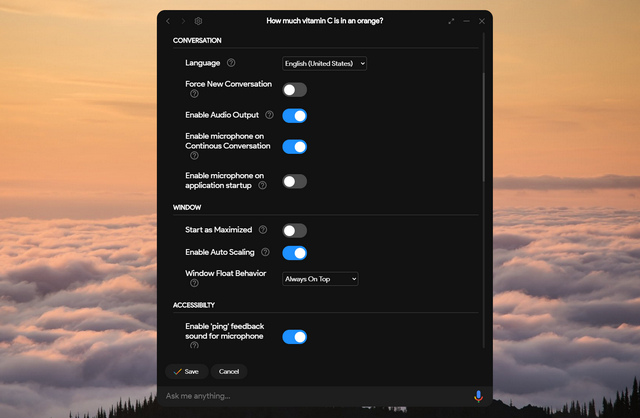Show help for Enable Audio Output
The width and height of the screenshot is (640, 418).
[x=269, y=115]
